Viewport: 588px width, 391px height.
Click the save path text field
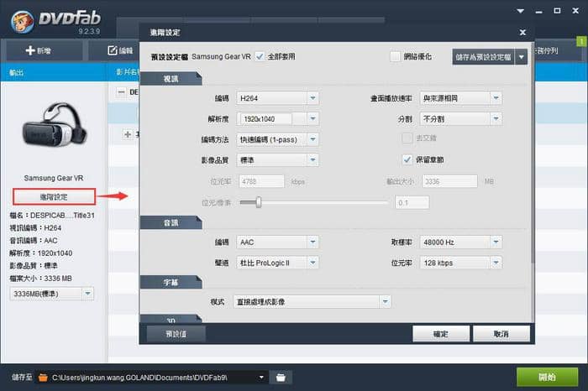(152, 378)
